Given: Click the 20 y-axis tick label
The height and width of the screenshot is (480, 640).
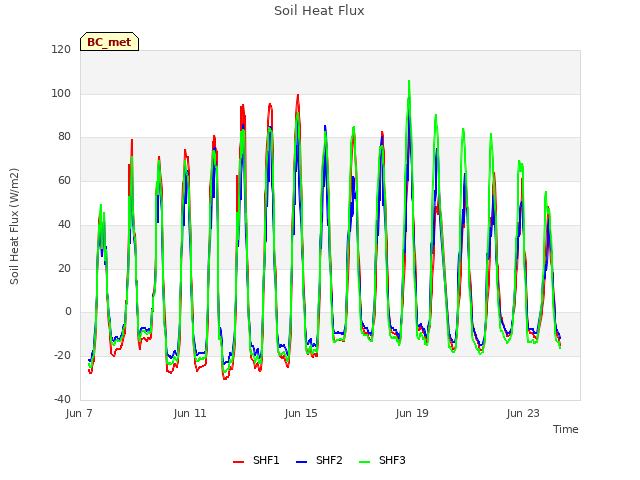Looking at the screenshot, I should tap(64, 269).
